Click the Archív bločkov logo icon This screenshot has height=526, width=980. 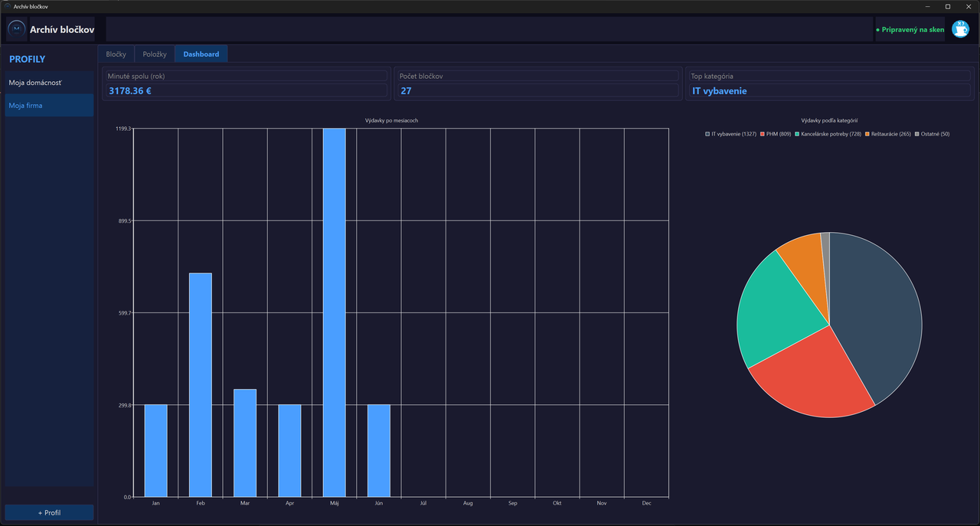[16, 30]
